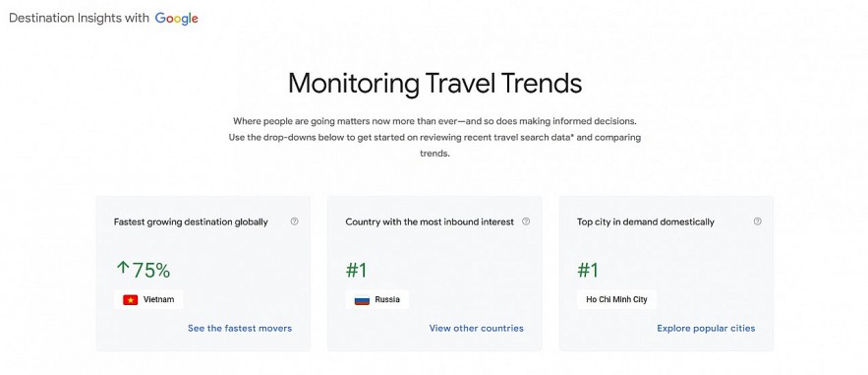Click the #1 rank under inbound interest
This screenshot has width=868, height=375.
point(357,270)
